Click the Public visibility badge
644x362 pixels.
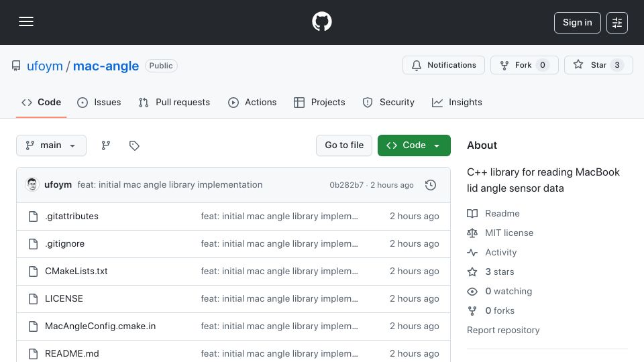click(161, 66)
